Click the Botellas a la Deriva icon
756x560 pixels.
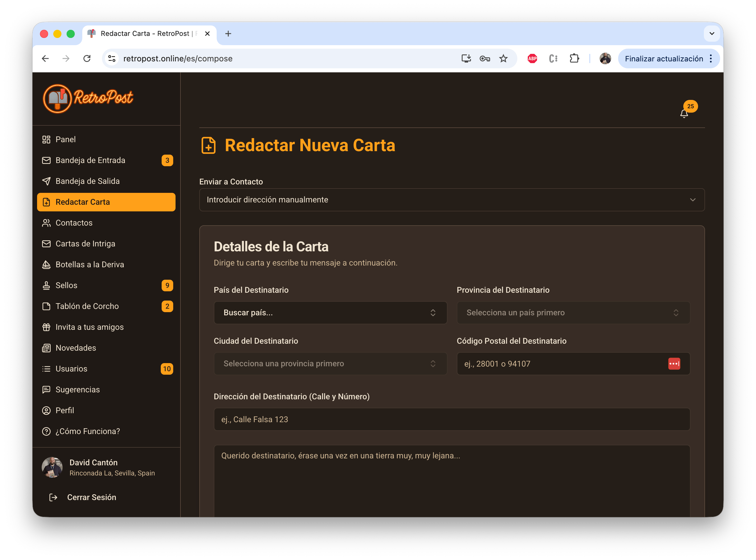[x=46, y=264]
